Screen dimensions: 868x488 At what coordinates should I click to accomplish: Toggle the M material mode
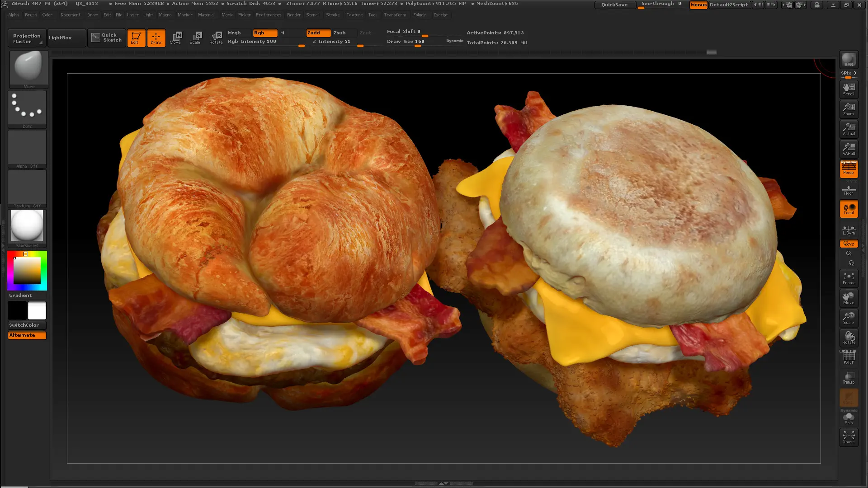(291, 33)
